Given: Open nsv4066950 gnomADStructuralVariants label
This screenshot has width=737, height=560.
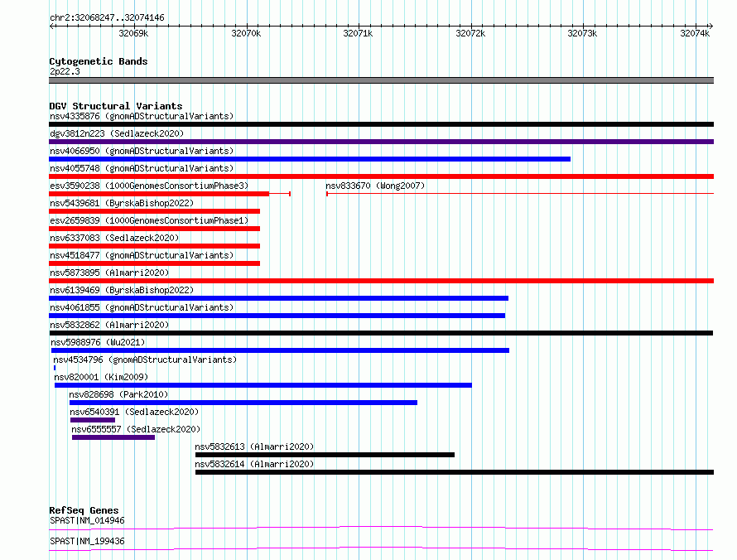Looking at the screenshot, I should (x=142, y=151).
